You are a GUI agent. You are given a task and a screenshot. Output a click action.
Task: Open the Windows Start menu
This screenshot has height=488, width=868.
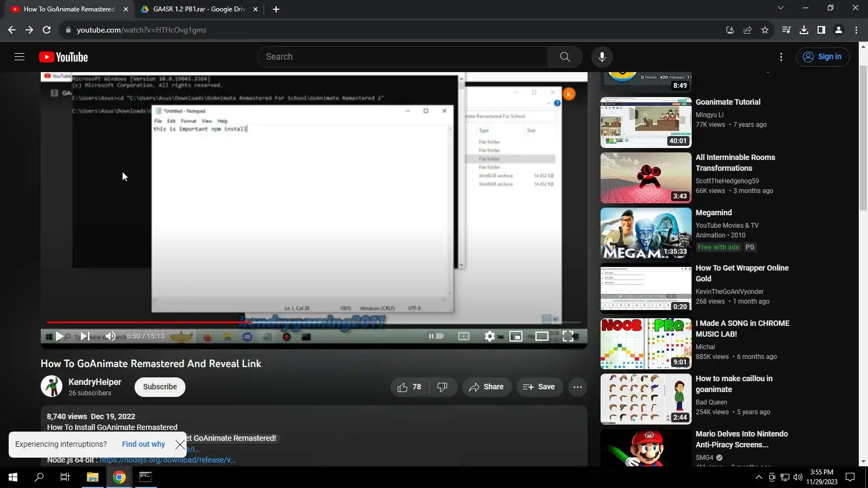click(13, 477)
